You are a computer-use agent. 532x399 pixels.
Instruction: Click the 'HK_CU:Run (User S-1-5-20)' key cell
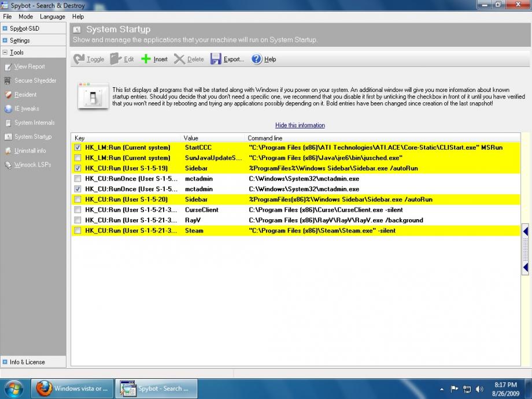tap(126, 199)
